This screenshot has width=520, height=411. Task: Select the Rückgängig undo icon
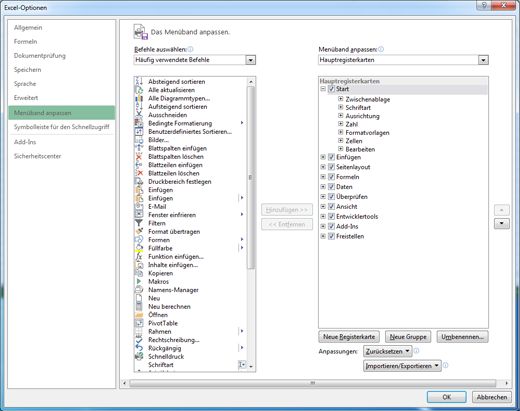click(x=139, y=348)
